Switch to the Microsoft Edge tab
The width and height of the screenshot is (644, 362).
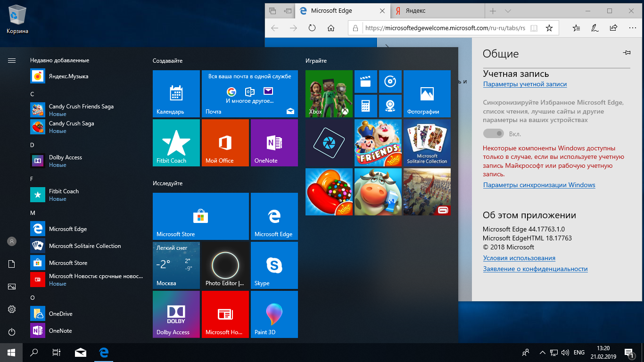(343, 11)
